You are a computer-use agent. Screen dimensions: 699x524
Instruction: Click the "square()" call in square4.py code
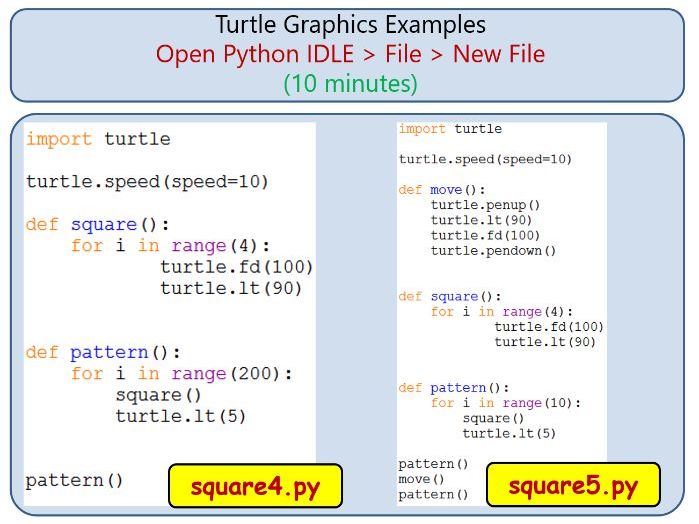tap(158, 395)
